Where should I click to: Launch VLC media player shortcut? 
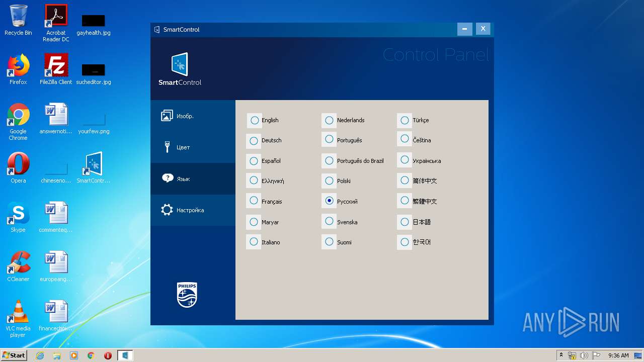[x=18, y=319]
